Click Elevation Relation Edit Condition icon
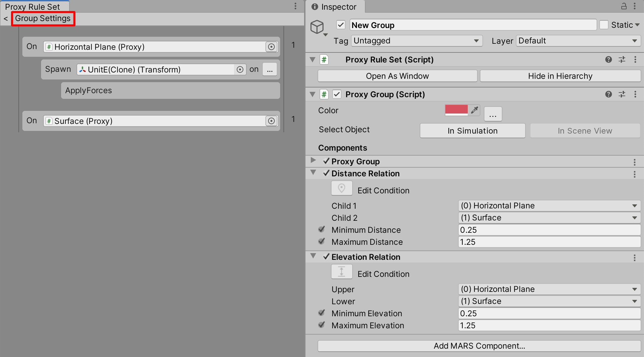644x357 pixels. pyautogui.click(x=341, y=272)
